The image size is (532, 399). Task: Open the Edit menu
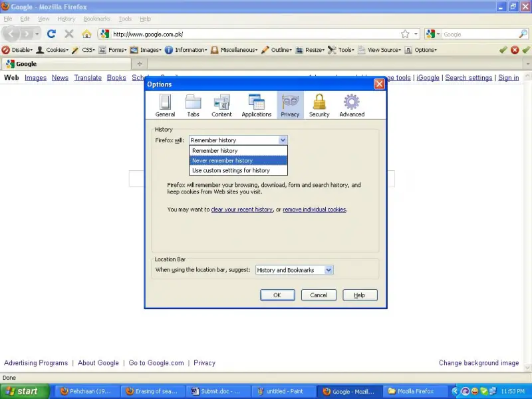[x=25, y=19]
